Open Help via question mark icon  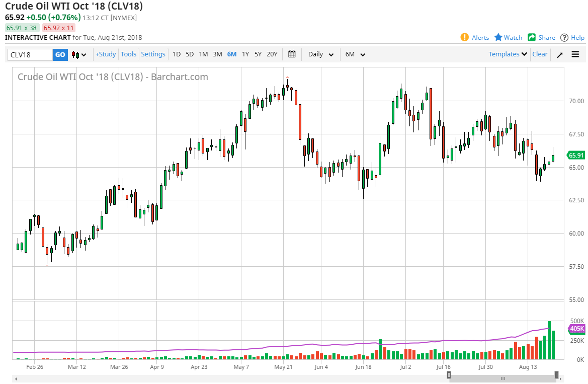click(x=564, y=37)
